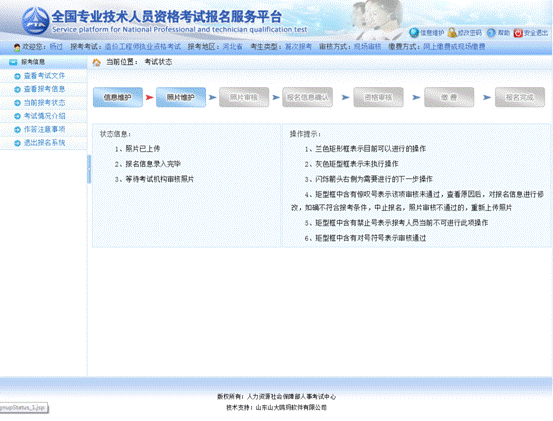Click the 修改密码 lock icon
This screenshot has height=421, width=553.
452,33
